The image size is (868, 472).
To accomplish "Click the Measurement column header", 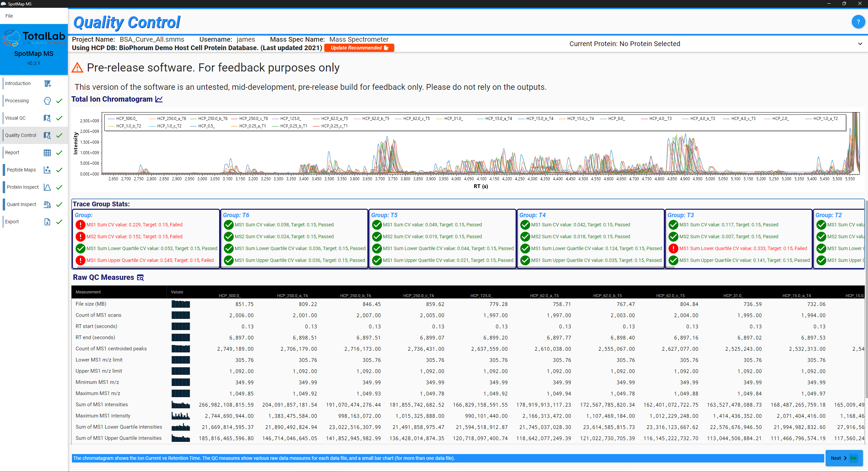I will [x=88, y=292].
